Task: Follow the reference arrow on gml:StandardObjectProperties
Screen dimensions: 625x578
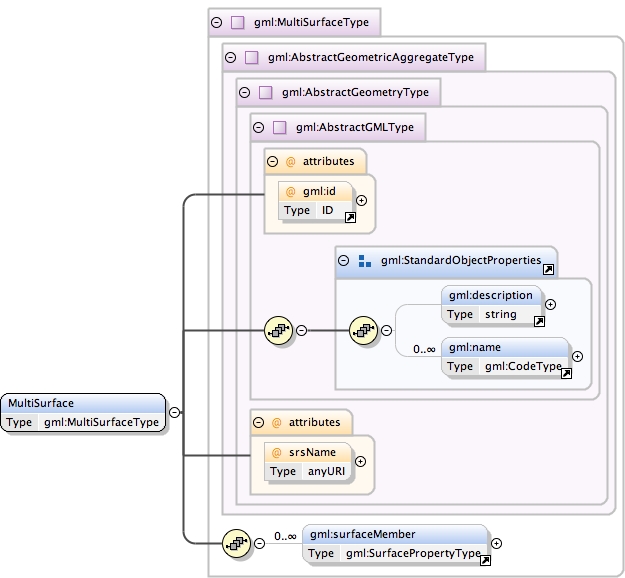Action: click(548, 270)
